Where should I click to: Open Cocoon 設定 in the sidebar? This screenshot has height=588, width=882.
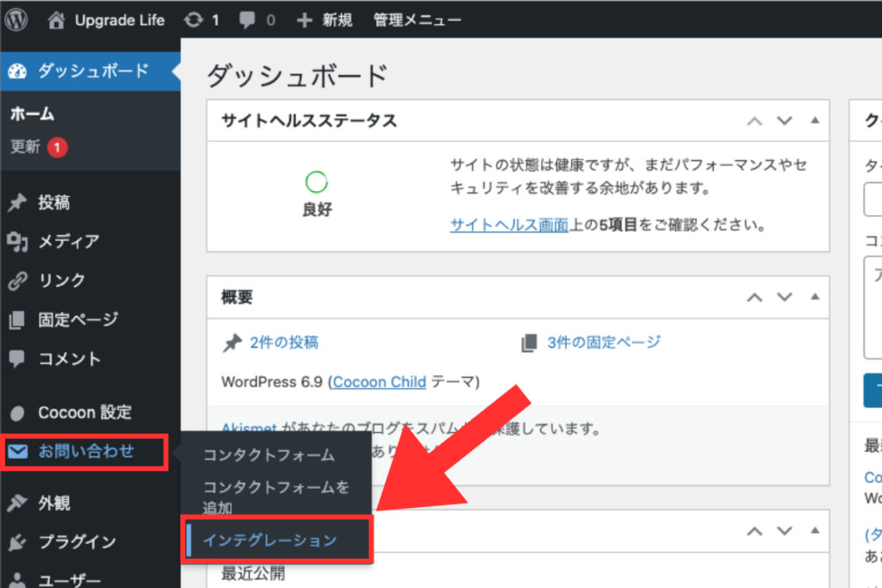click(84, 412)
